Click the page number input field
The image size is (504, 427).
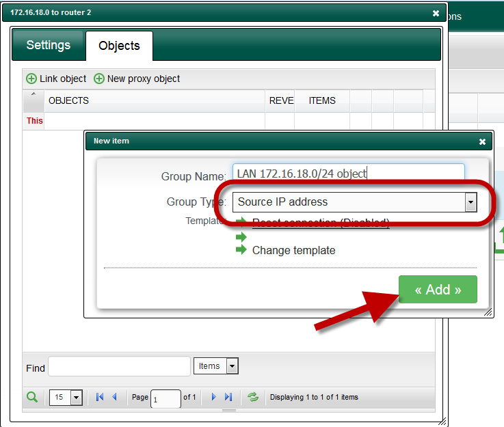coord(165,399)
